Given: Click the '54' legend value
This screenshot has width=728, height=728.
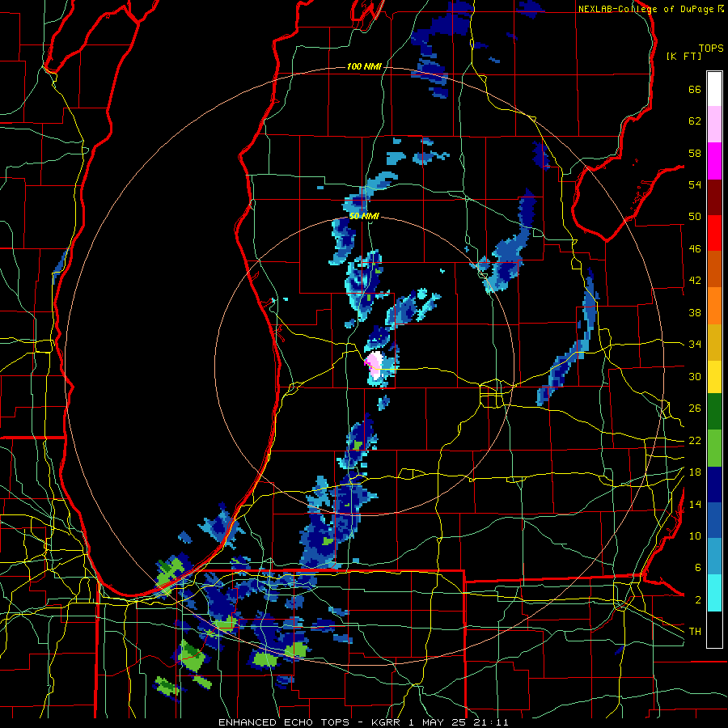Looking at the screenshot, I should click(x=695, y=184).
